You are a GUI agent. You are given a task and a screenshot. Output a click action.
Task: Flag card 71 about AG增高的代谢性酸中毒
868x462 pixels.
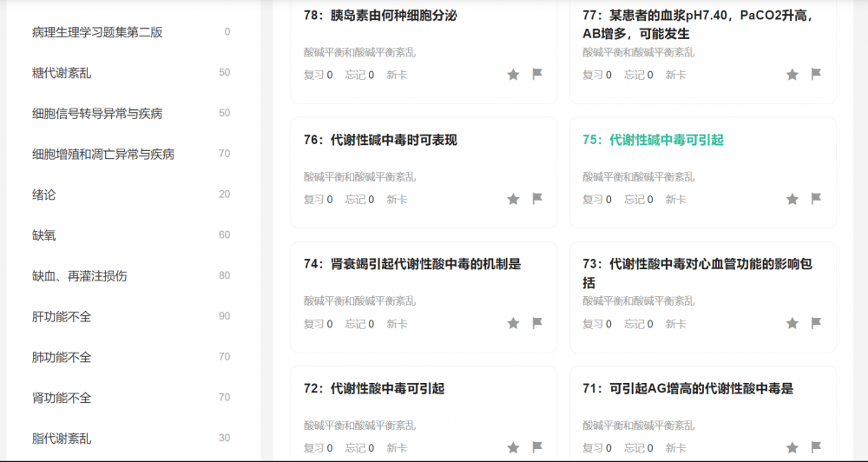[x=816, y=446]
